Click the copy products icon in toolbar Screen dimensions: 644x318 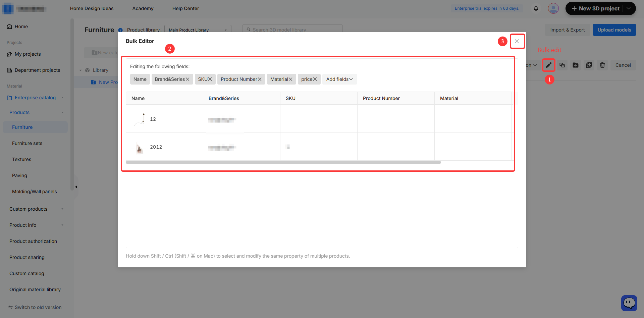pos(562,65)
